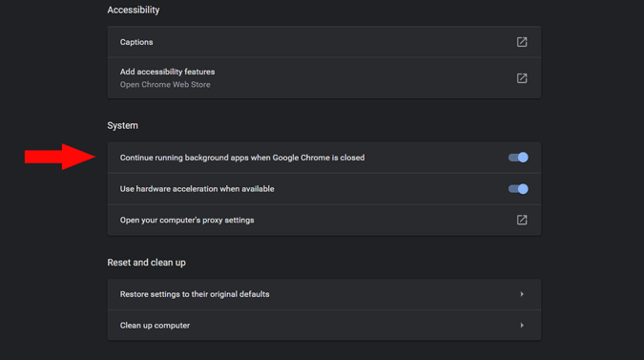Expand the Clean up computer arrow
The height and width of the screenshot is (360, 644).
(x=522, y=326)
